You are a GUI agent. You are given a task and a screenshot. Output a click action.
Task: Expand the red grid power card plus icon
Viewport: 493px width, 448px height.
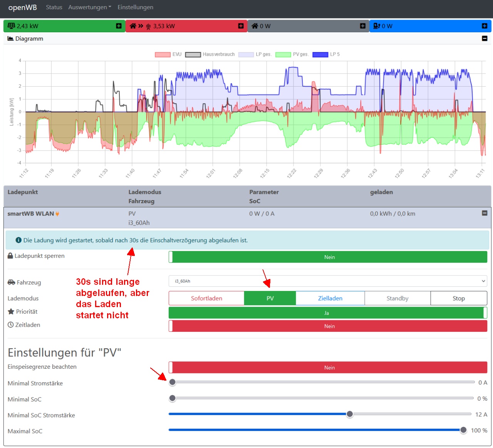241,26
